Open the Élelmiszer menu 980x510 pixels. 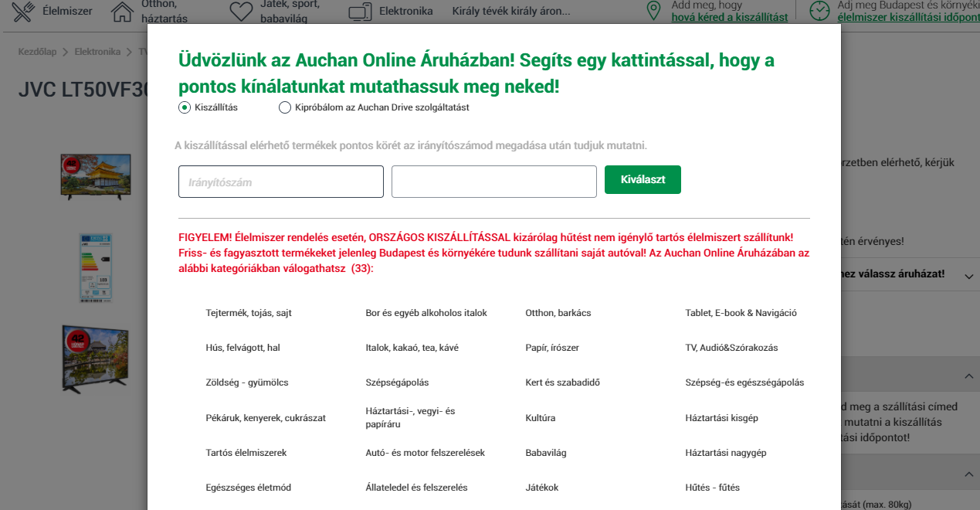pyautogui.click(x=67, y=12)
